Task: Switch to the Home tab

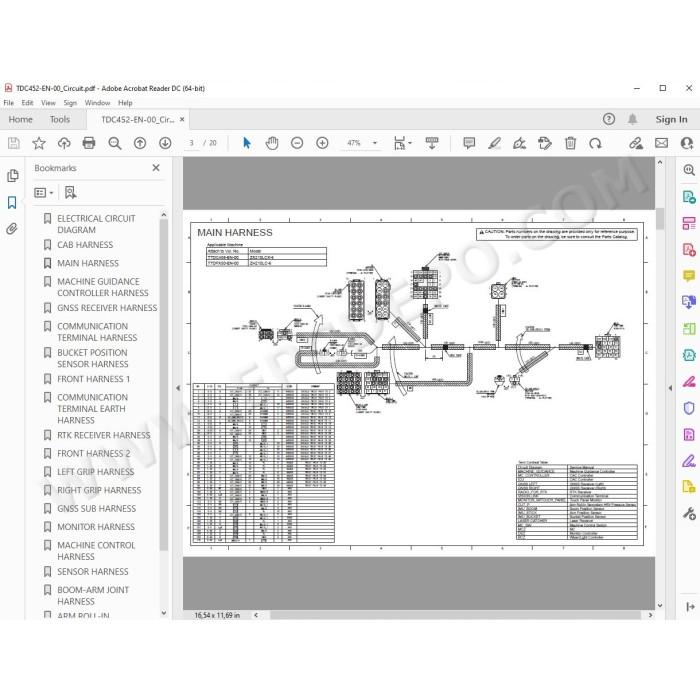Action: [x=21, y=119]
